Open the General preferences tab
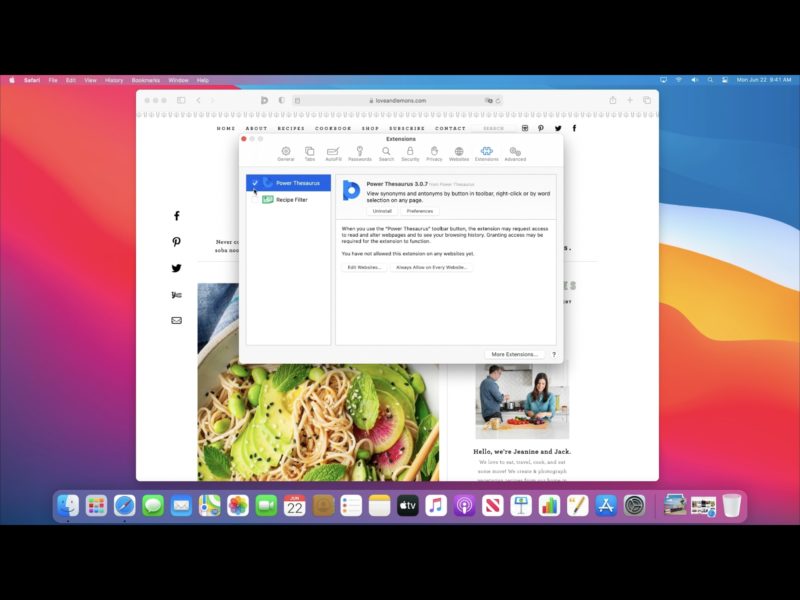Viewport: 800px width, 600px height. pyautogui.click(x=286, y=154)
